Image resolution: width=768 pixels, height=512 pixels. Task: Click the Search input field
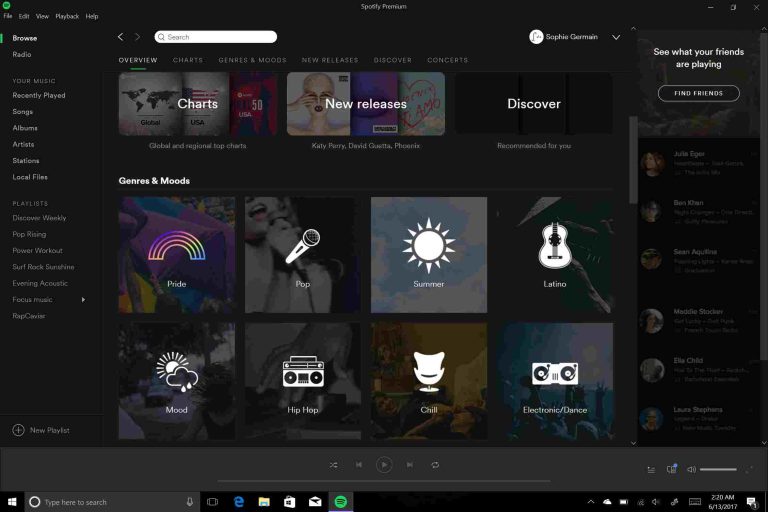(x=216, y=37)
